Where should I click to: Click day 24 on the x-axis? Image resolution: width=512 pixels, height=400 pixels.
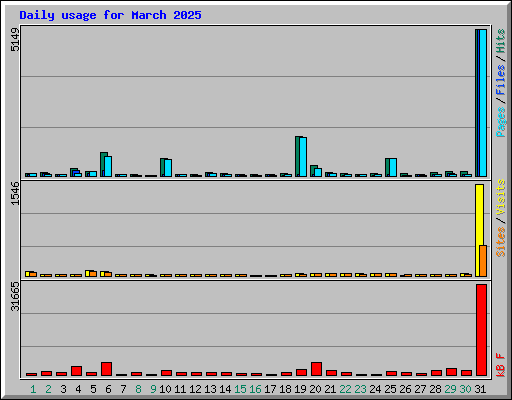pyautogui.click(x=375, y=389)
